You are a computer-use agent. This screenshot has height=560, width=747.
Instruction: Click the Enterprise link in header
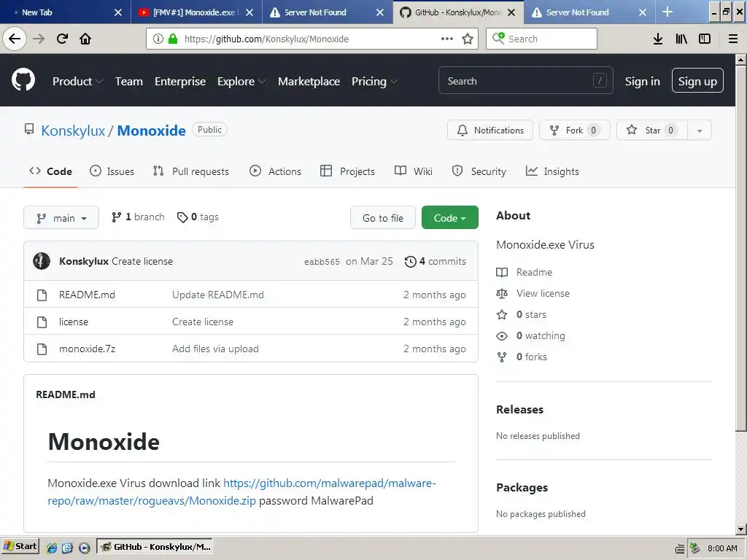[180, 82]
